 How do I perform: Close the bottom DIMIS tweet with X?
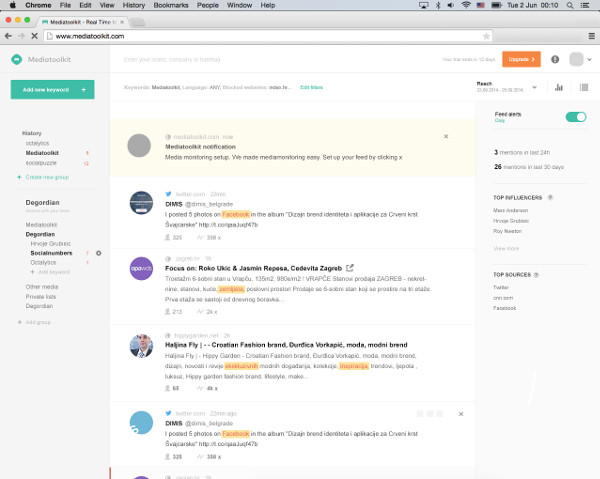click(461, 414)
